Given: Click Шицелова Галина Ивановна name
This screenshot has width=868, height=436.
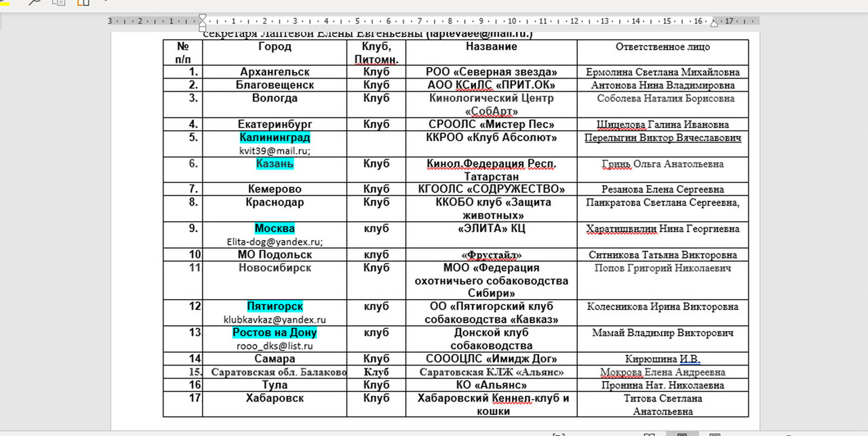Looking at the screenshot, I should pyautogui.click(x=663, y=125).
